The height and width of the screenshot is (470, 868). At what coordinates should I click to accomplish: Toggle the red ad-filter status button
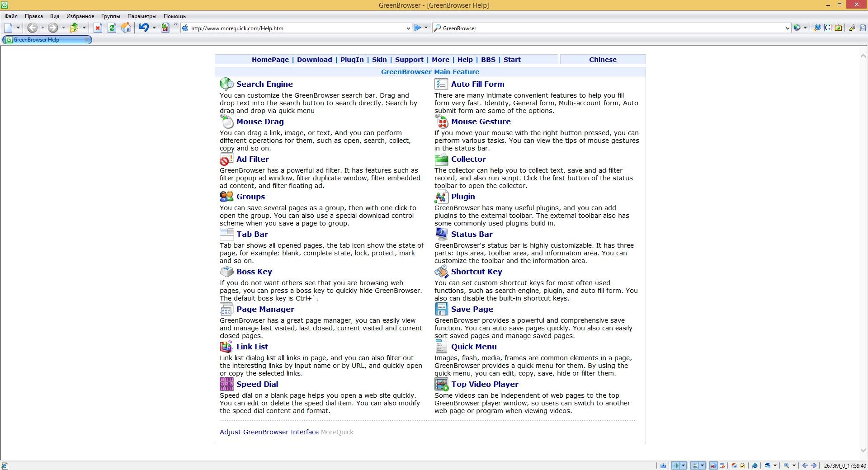click(x=713, y=465)
